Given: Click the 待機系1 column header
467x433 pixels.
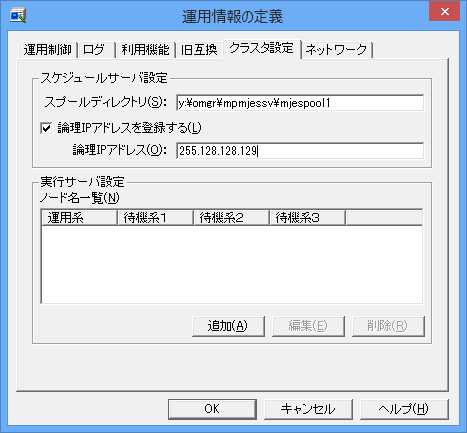Looking at the screenshot, I should (155, 218).
